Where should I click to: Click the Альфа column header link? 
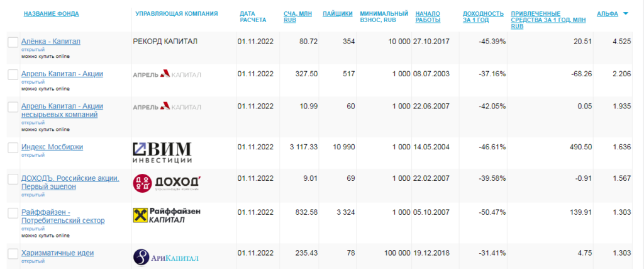pyautogui.click(x=608, y=14)
